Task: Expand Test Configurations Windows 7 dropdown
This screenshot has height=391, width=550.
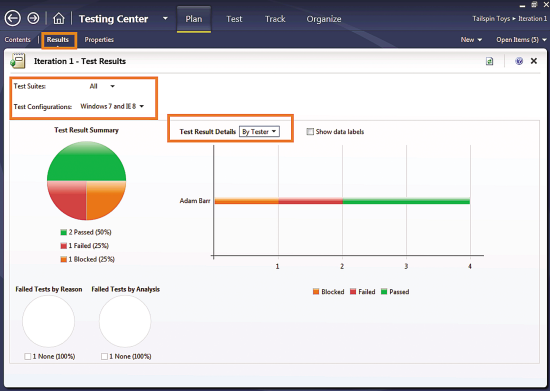Action: pyautogui.click(x=112, y=106)
